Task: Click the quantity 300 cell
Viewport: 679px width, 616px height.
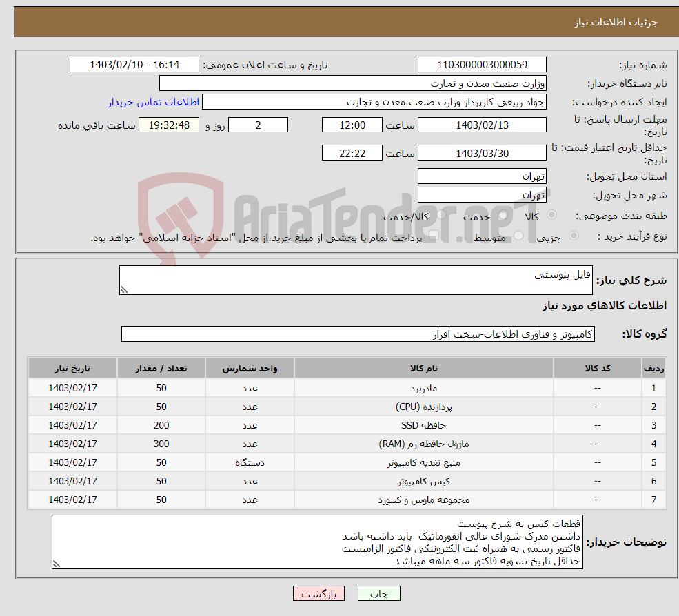Action: pyautogui.click(x=161, y=444)
